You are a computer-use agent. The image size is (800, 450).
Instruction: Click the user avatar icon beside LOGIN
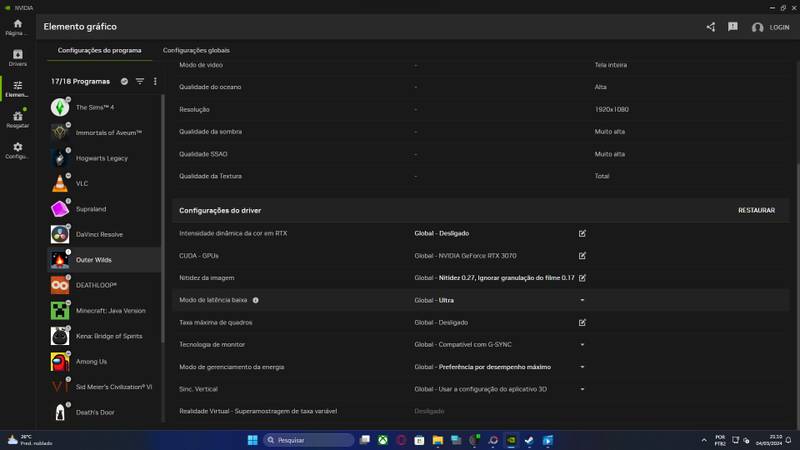click(757, 28)
